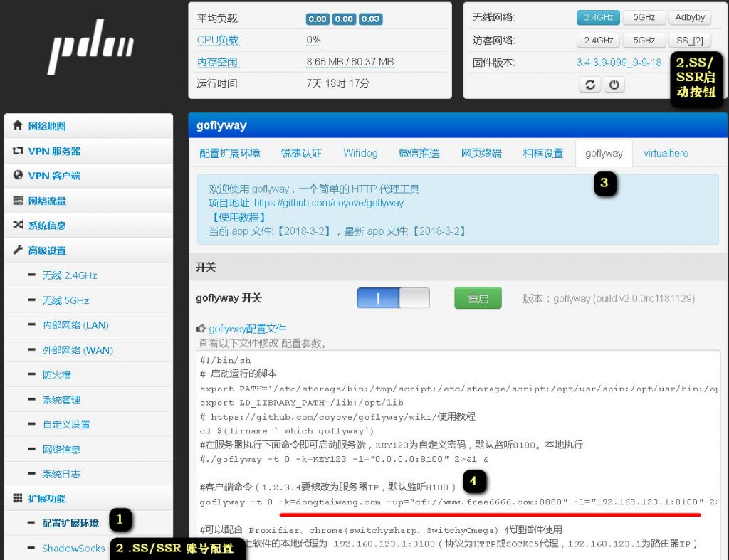This screenshot has height=560, width=729.
Task: Click the globe icon beside VPN 客户端
Action: (x=18, y=175)
